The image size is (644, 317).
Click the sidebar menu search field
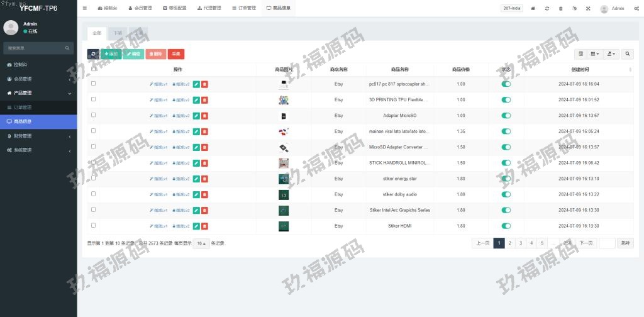(x=35, y=48)
